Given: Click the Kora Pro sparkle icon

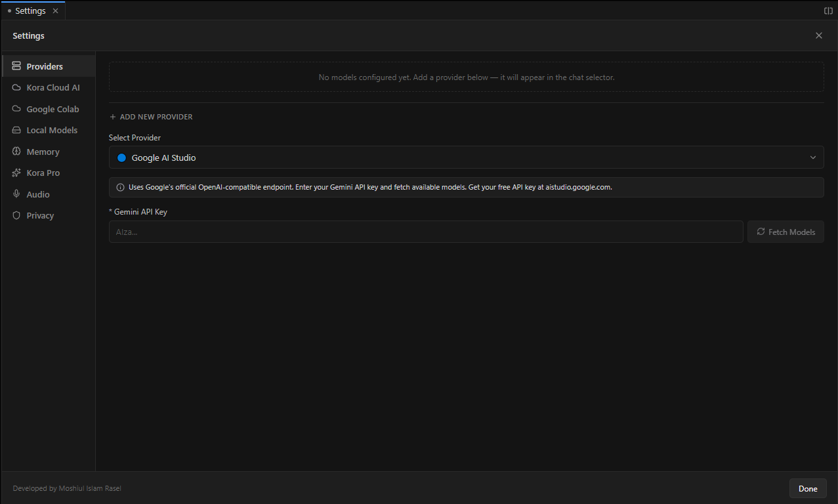Looking at the screenshot, I should click(x=16, y=173).
